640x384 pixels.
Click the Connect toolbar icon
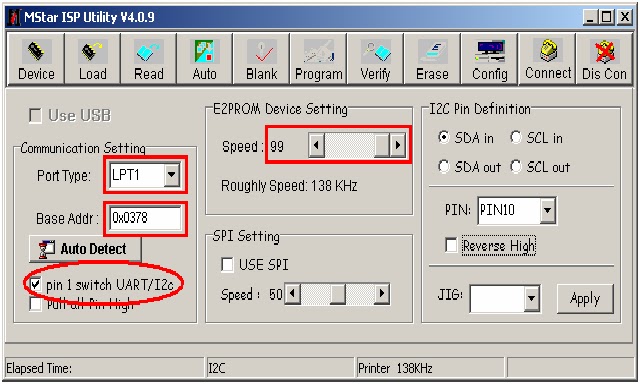click(x=548, y=59)
